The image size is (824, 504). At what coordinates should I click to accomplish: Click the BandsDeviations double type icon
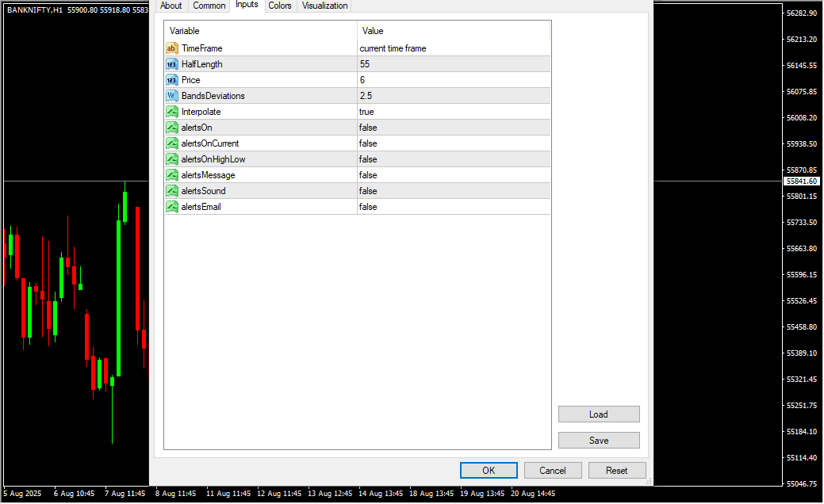coord(171,96)
